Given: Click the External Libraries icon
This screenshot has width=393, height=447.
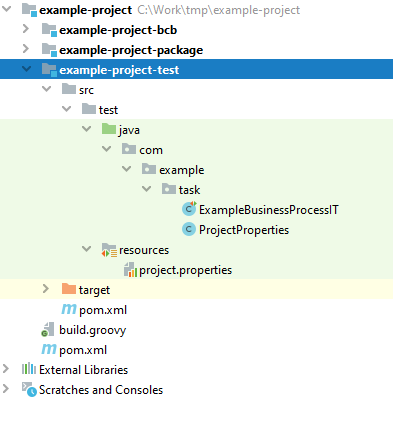Looking at the screenshot, I should click(29, 369).
